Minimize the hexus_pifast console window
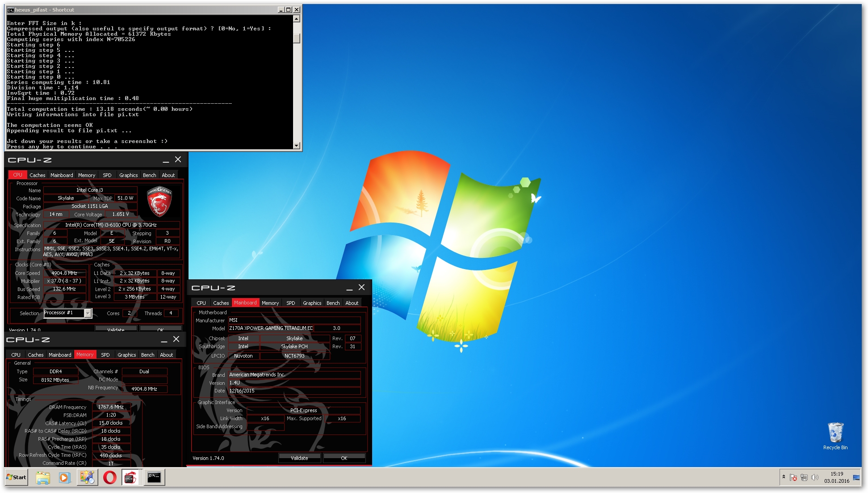Screen dimensions: 868x493 click(x=281, y=9)
